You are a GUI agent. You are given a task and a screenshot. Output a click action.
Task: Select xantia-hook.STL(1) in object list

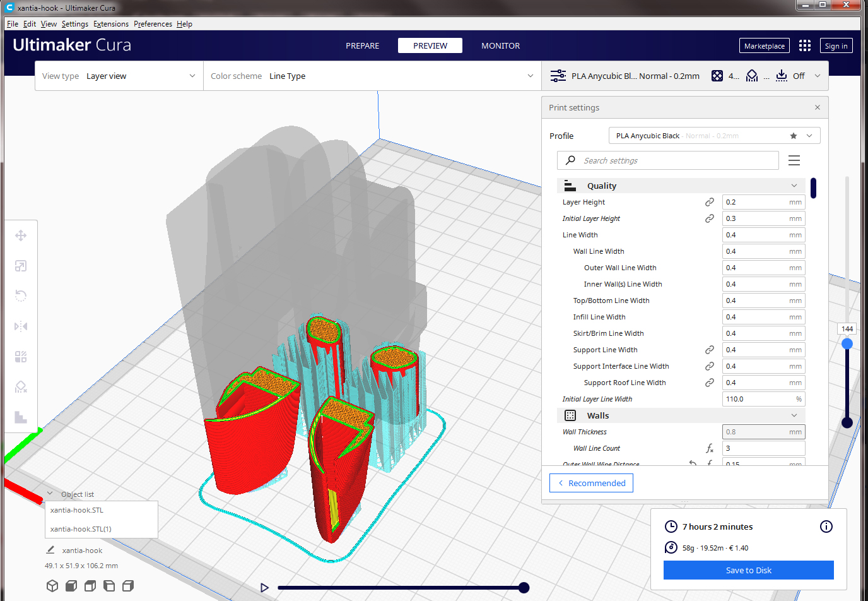click(x=101, y=529)
